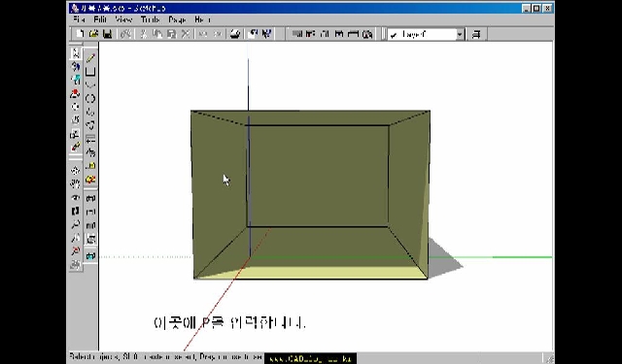
Task: Click the Save floppy disk icon
Action: tap(107, 34)
